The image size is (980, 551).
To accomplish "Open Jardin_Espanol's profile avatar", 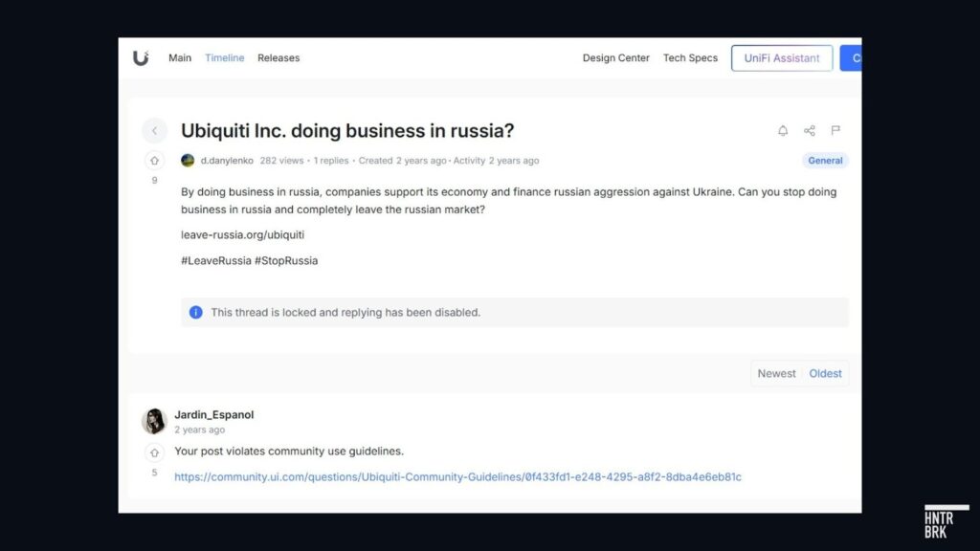I will tap(154, 421).
